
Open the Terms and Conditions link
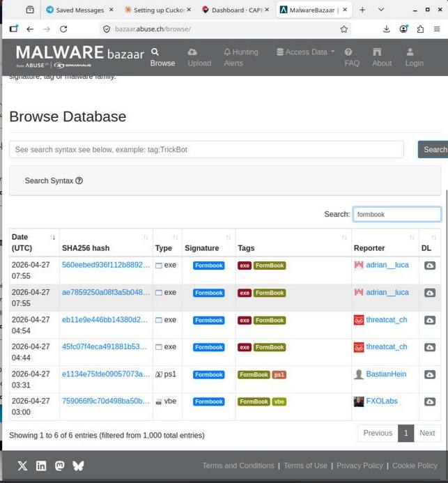pos(238,466)
